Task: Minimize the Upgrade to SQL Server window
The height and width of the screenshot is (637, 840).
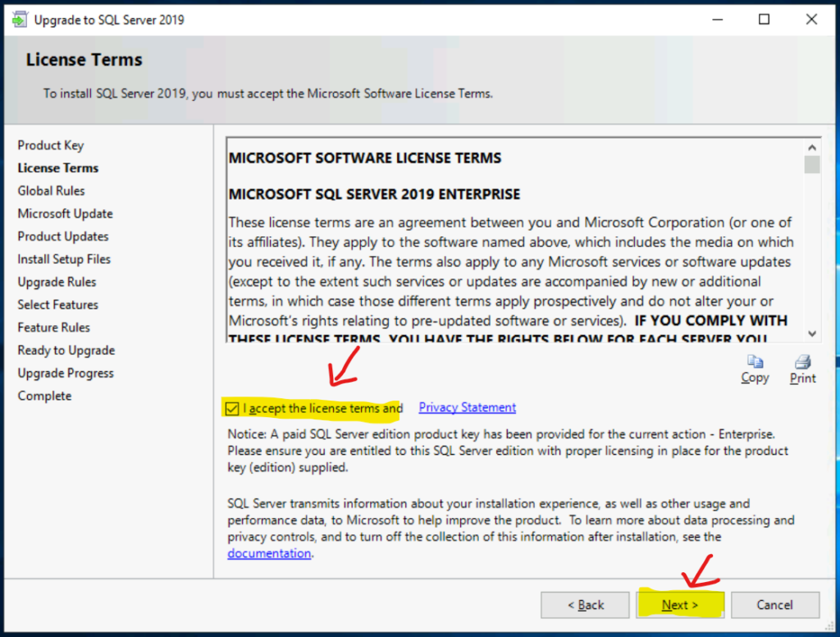Action: (x=718, y=20)
